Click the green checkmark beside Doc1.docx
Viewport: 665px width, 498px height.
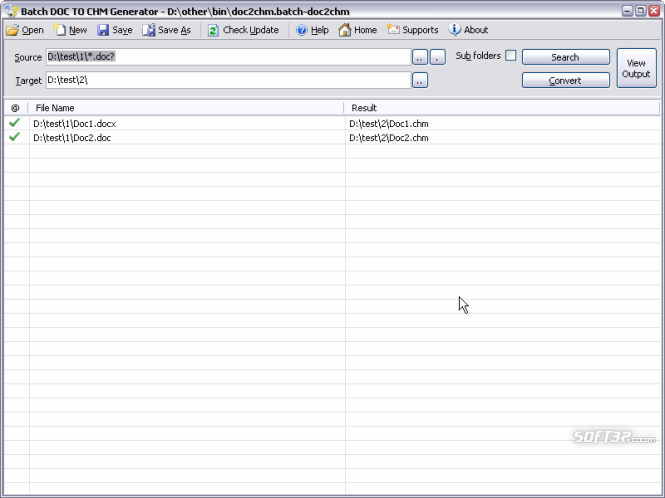pos(14,123)
